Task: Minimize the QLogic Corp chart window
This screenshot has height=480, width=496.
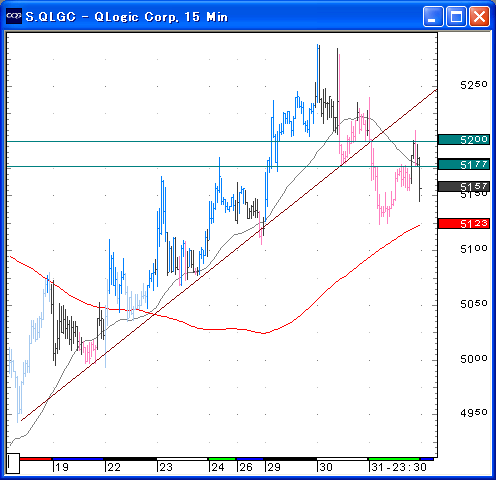Action: [433, 16]
